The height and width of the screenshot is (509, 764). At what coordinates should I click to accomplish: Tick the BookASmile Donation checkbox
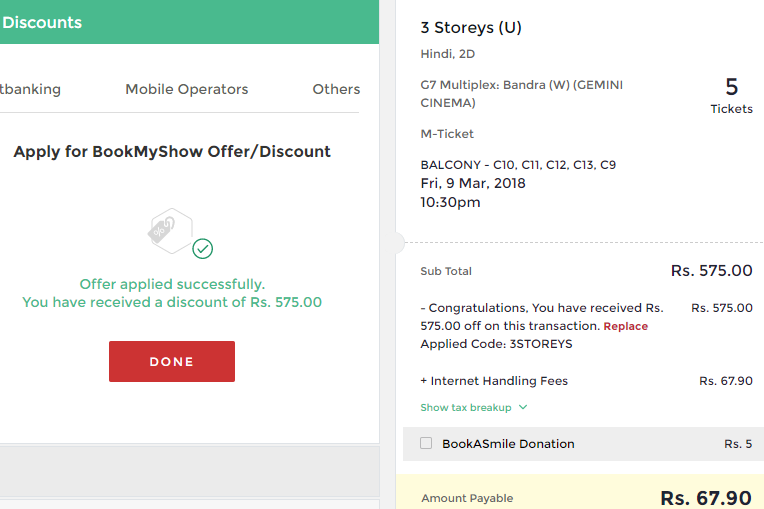(426, 443)
